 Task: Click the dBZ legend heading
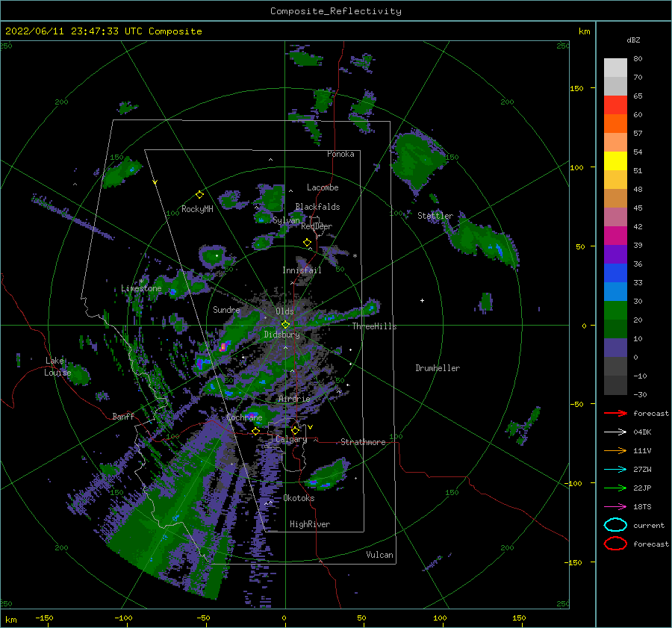[x=633, y=40]
